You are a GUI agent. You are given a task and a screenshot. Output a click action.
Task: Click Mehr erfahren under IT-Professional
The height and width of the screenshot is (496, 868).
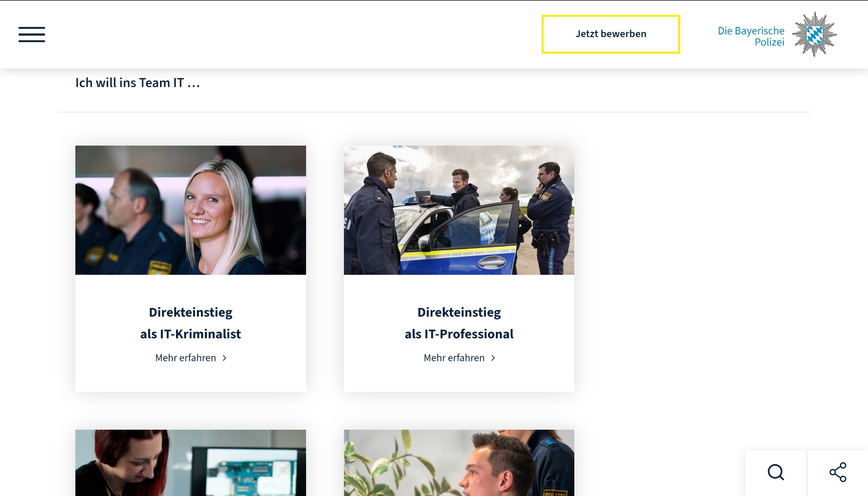(x=454, y=358)
